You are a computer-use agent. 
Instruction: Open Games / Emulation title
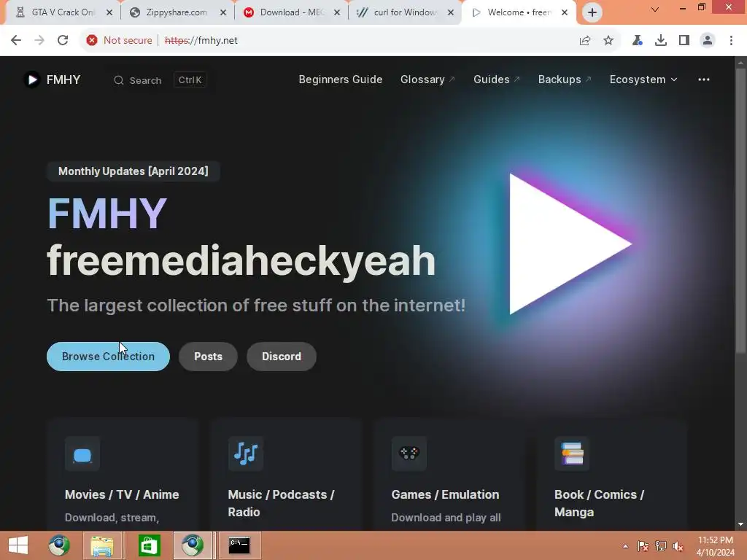(x=445, y=495)
